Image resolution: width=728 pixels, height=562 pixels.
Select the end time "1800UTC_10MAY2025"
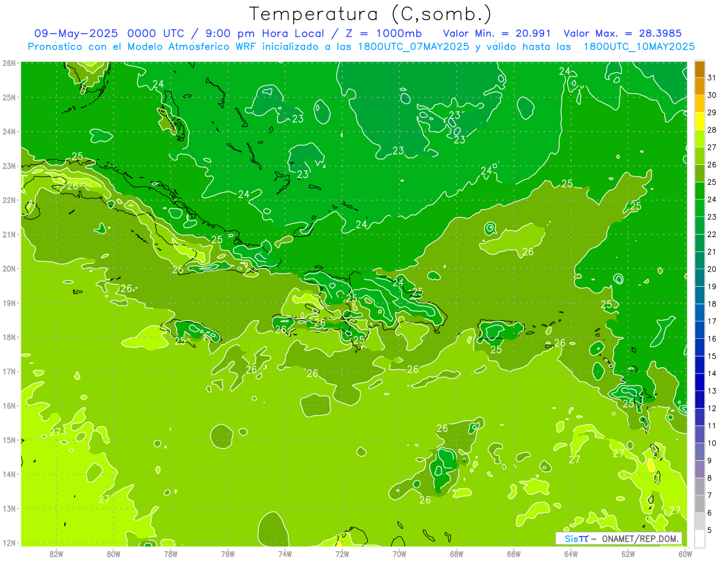click(x=639, y=47)
